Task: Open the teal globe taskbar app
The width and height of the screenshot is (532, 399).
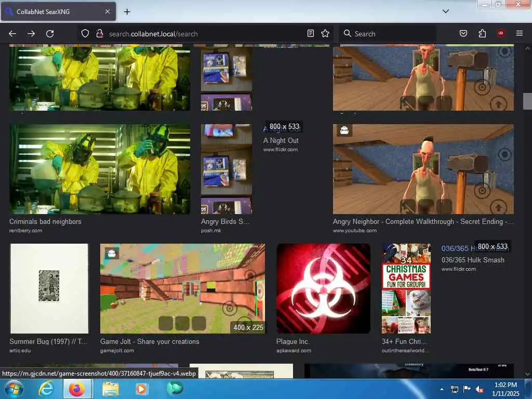Action: [175, 389]
